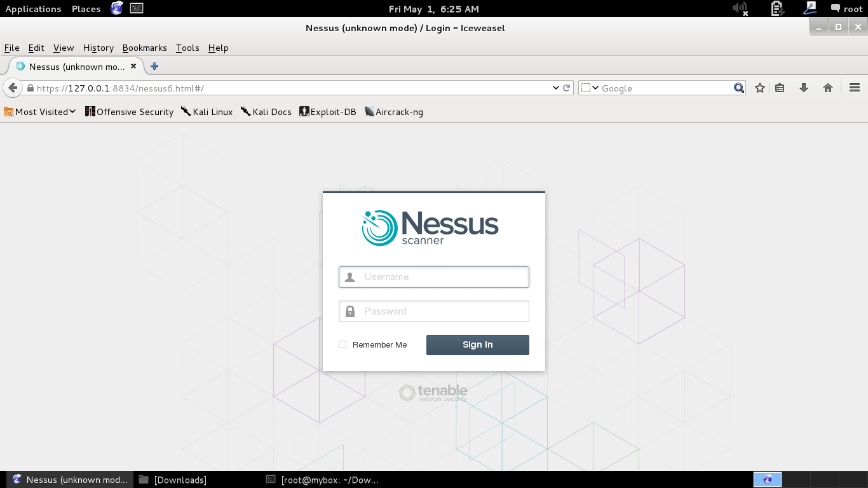
Task: Check the Remember Me checkbox
Action: click(342, 344)
